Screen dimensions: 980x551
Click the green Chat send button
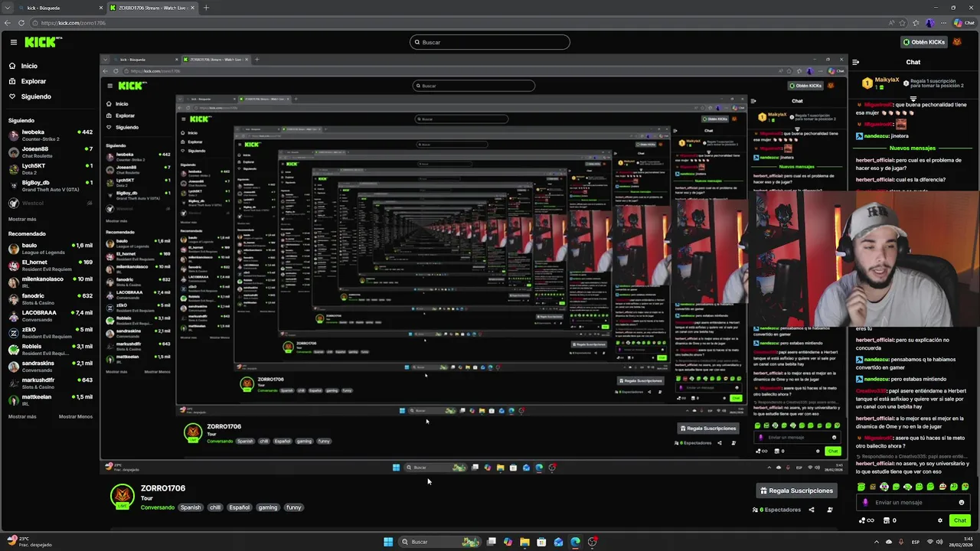(959, 520)
